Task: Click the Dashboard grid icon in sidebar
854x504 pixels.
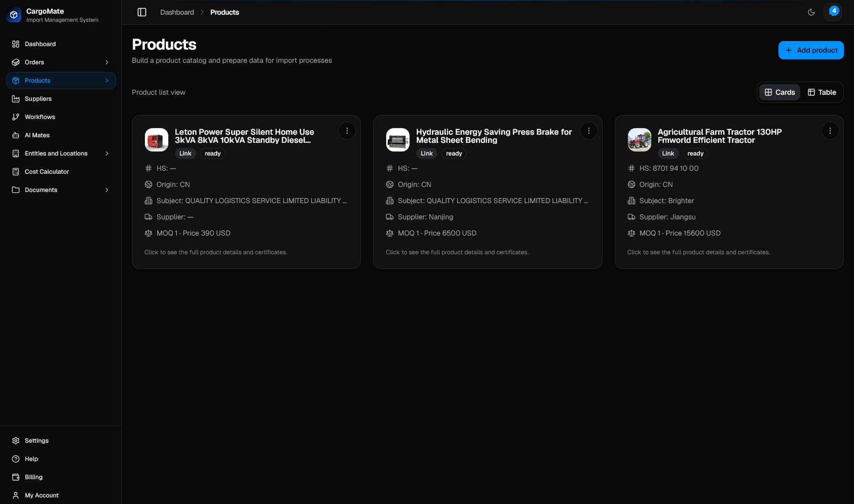Action: (16, 44)
